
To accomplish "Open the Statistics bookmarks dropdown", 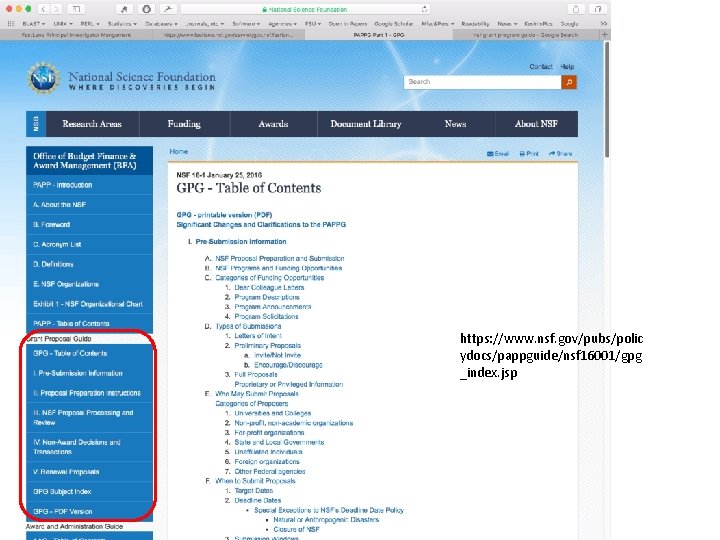I will [122, 23].
